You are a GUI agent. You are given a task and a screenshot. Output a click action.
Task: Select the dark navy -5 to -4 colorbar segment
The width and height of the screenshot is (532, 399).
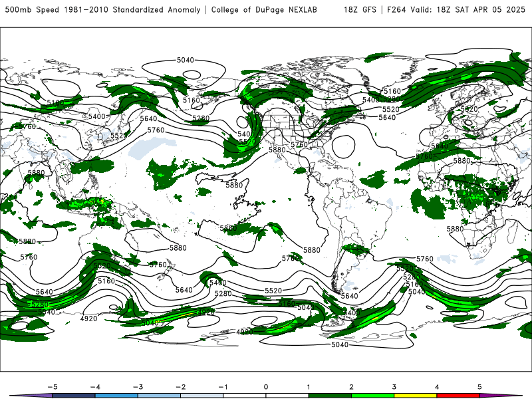pos(74,396)
